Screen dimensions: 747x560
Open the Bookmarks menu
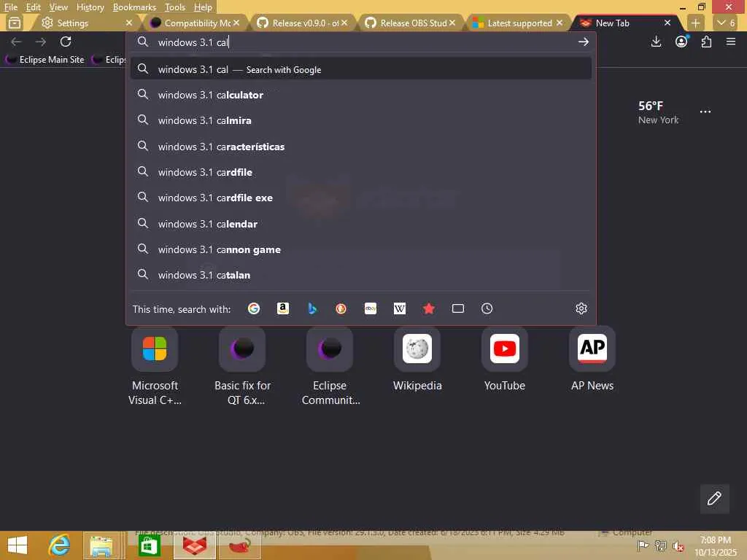(134, 7)
